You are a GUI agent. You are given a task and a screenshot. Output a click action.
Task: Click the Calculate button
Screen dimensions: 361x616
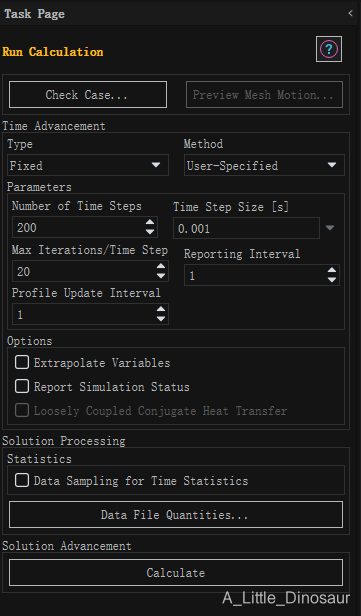click(x=176, y=572)
